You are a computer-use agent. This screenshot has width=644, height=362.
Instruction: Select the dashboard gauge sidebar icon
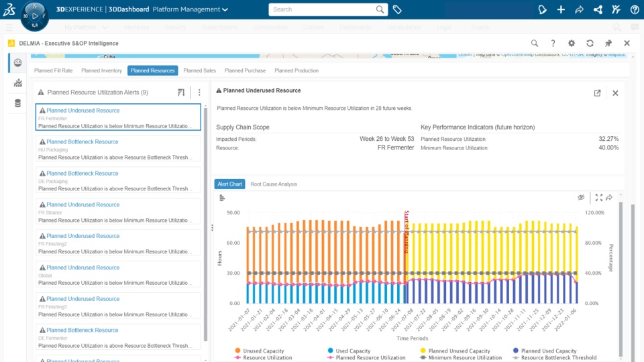(17, 62)
